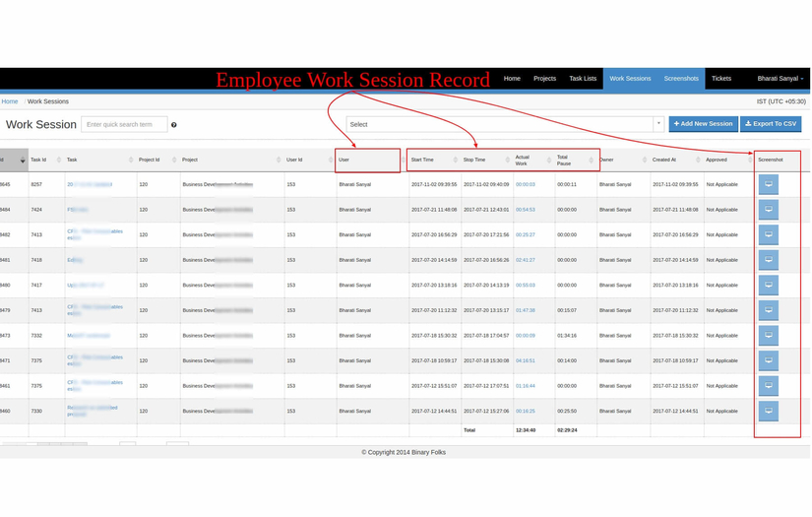Sort by Approved column arrows
This screenshot has height=517, width=812.
(x=750, y=161)
